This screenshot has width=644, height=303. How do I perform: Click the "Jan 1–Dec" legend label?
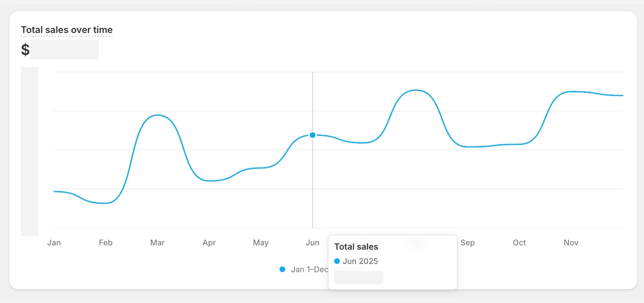click(x=309, y=269)
